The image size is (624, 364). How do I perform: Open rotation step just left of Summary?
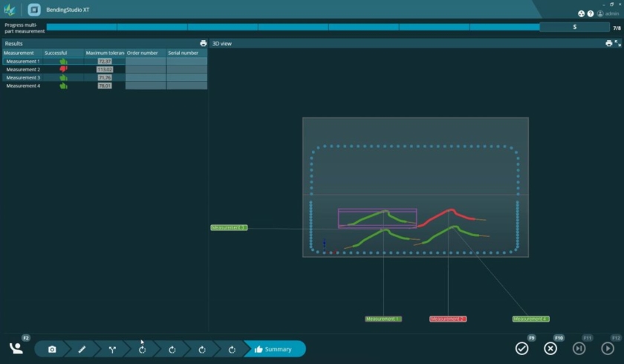coord(232,349)
